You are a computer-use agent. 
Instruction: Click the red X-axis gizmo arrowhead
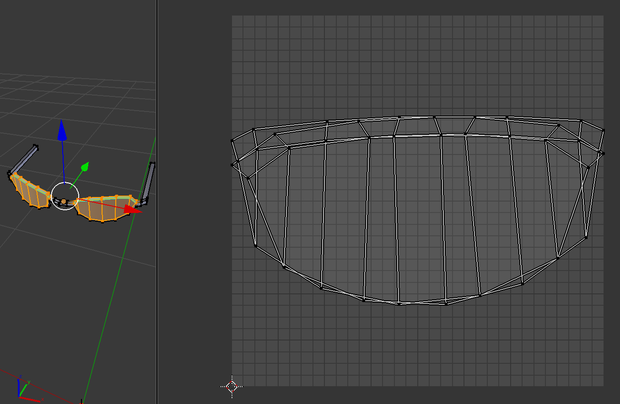133,210
